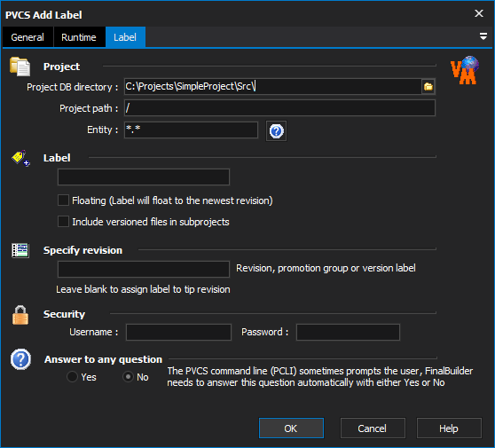The height and width of the screenshot is (448, 495).
Task: Click the Specify revision input box
Action: [144, 269]
